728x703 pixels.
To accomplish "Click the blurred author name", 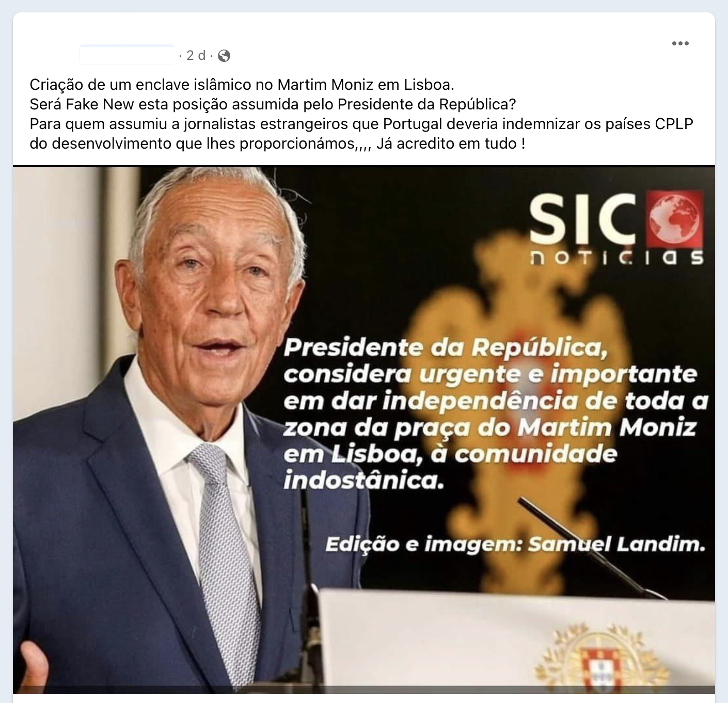I will [x=127, y=55].
